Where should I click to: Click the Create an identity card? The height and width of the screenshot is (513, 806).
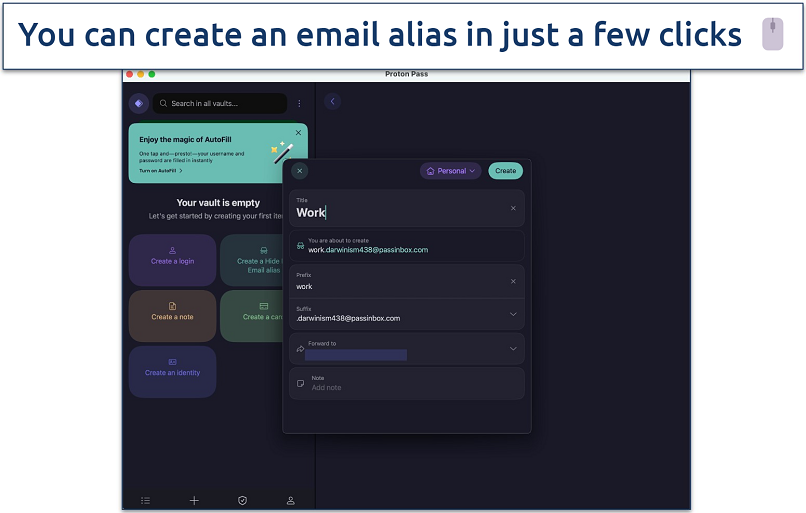coord(172,372)
